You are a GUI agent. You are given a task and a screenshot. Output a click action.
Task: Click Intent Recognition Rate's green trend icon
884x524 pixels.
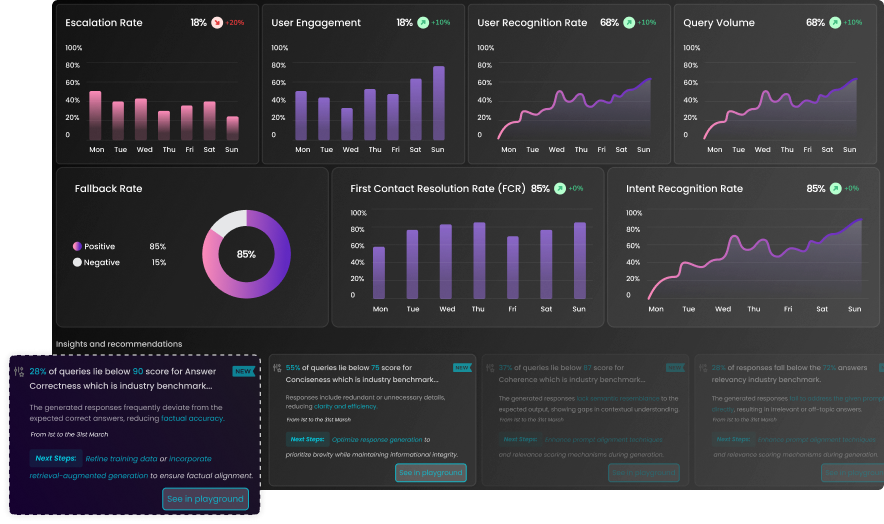pos(835,188)
